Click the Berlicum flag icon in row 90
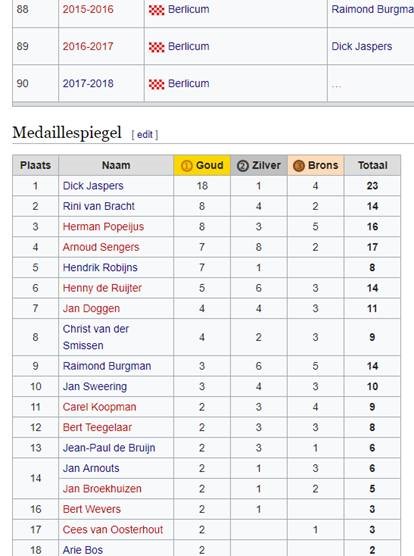Screen dimensions: 414x556 156,84
